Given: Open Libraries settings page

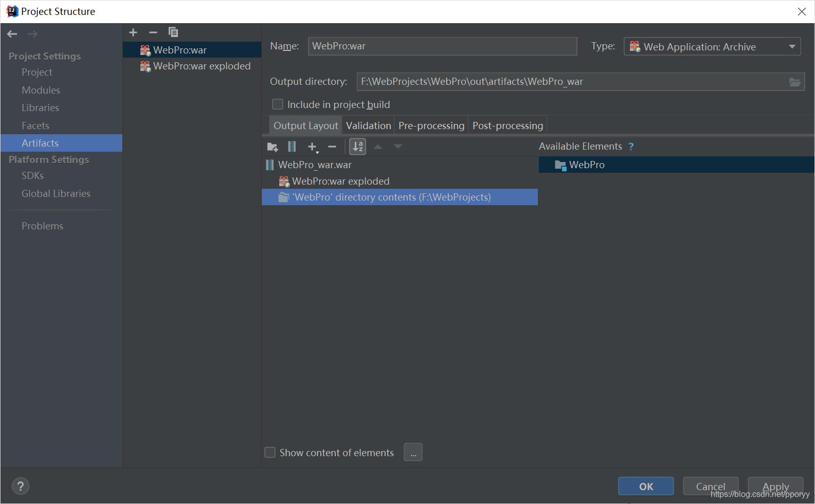Looking at the screenshot, I should [x=40, y=108].
